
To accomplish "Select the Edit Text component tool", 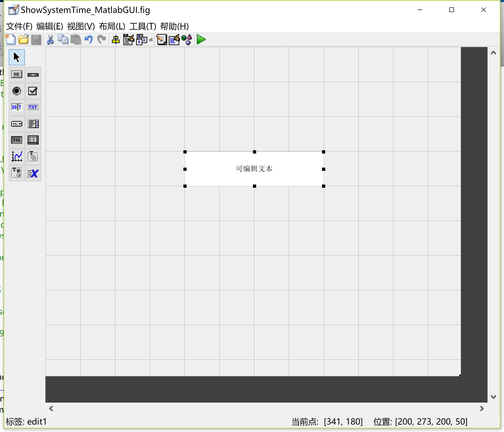I will tap(16, 107).
